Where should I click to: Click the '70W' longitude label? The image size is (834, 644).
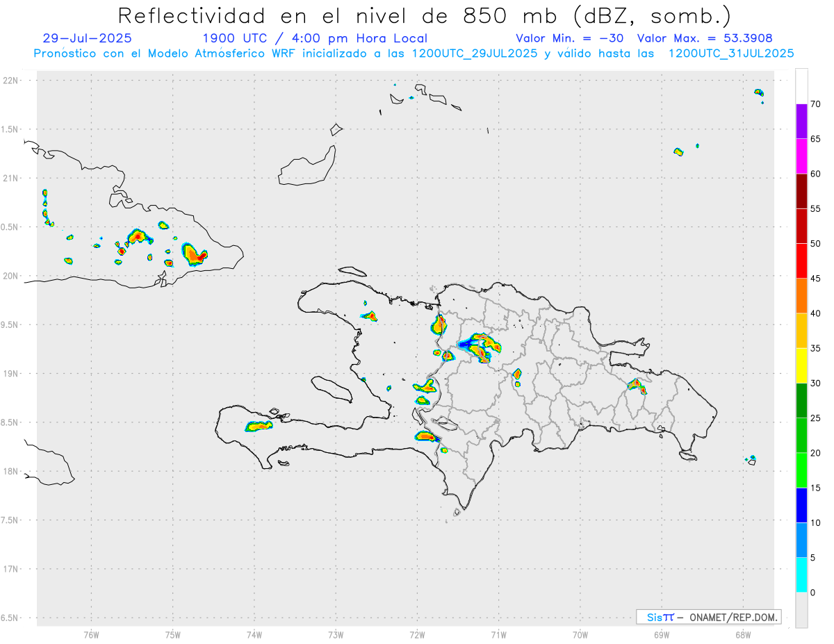[x=580, y=635]
